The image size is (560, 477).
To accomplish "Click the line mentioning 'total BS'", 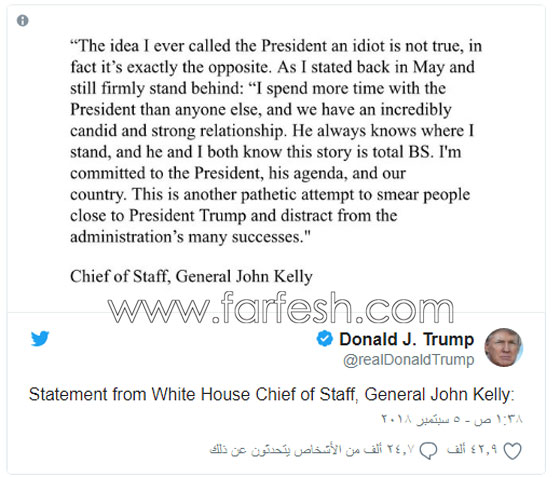I will click(265, 152).
